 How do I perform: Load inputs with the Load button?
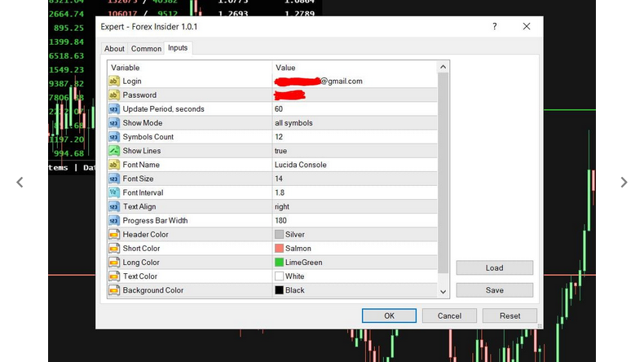(x=495, y=267)
